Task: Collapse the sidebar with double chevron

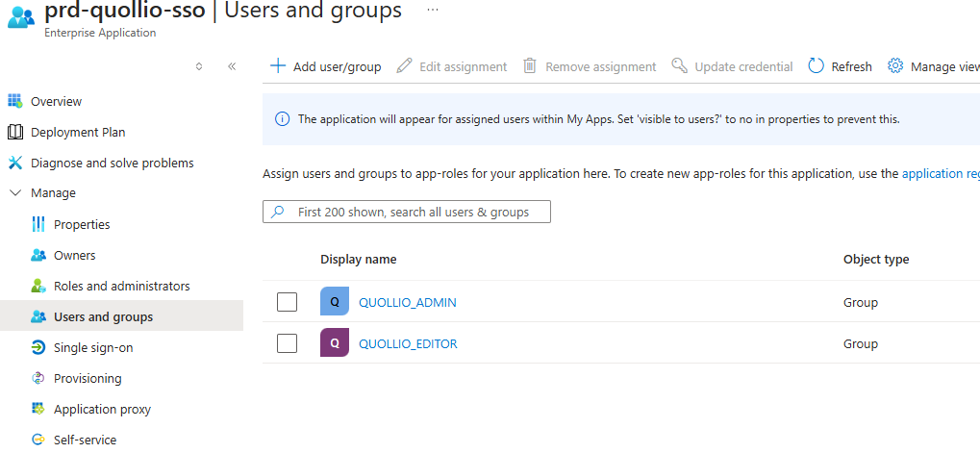Action: click(x=232, y=66)
